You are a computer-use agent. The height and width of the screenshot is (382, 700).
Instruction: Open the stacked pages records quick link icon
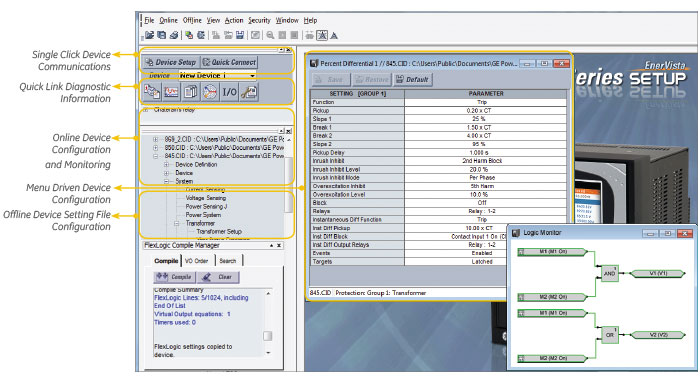(191, 92)
